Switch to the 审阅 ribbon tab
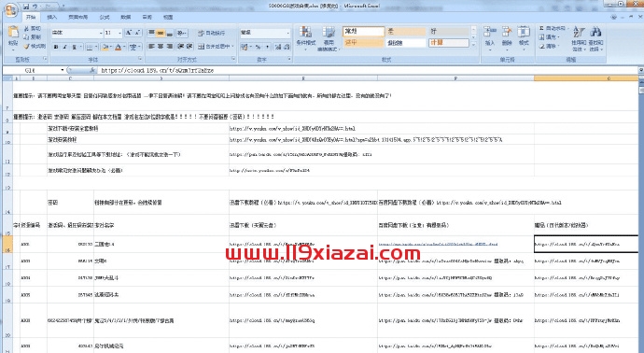The image size is (644, 353). click(x=147, y=17)
